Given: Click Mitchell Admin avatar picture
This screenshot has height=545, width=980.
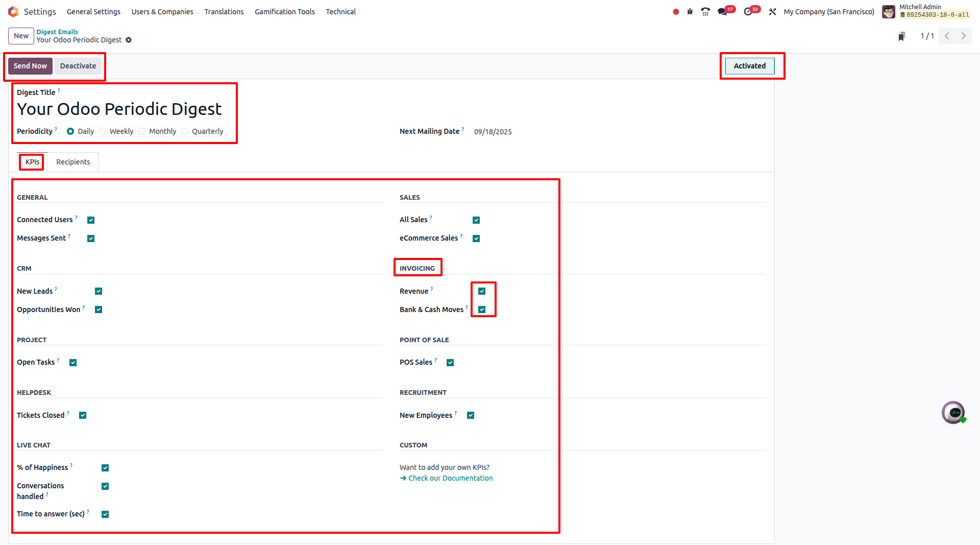Looking at the screenshot, I should 889,12.
